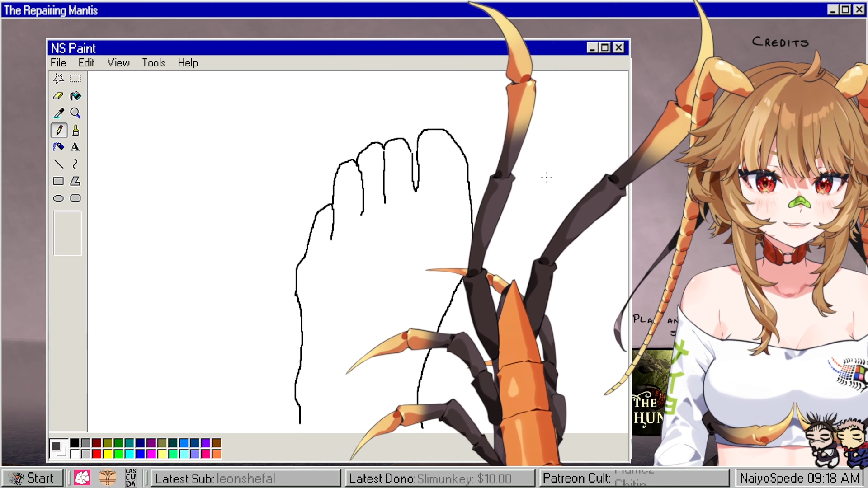
Task: Select the Fill With Color bucket tool
Action: [x=75, y=96]
